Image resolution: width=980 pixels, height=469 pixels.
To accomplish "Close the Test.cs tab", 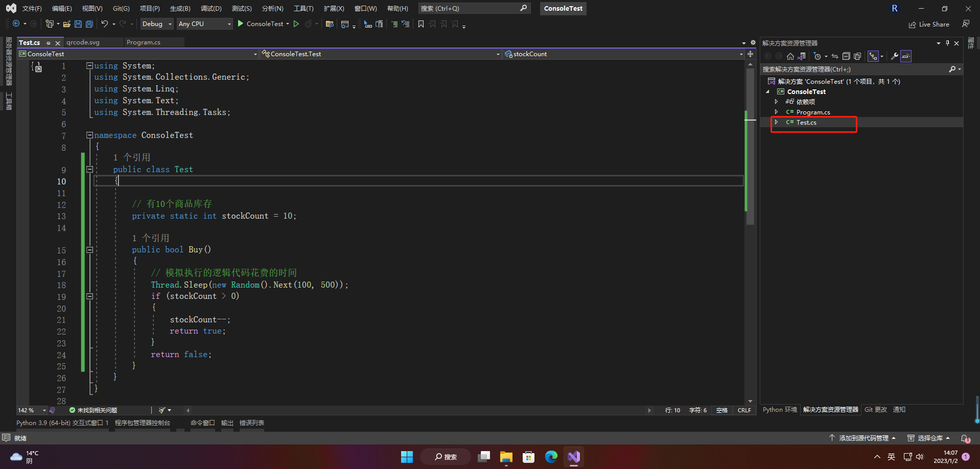I will click(58, 43).
